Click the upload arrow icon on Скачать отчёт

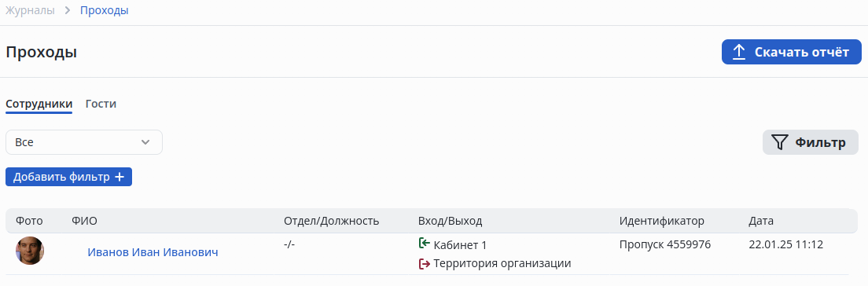[x=739, y=52]
